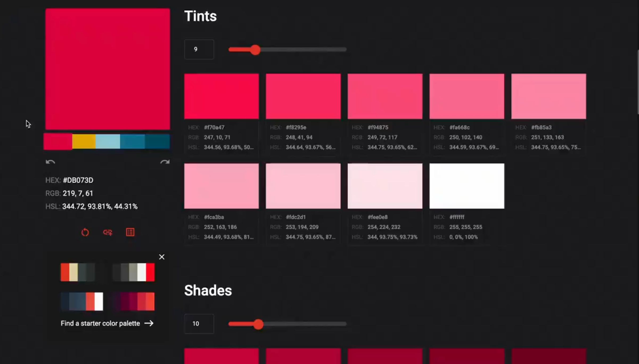Edit the tints count field showing 9

click(x=199, y=49)
